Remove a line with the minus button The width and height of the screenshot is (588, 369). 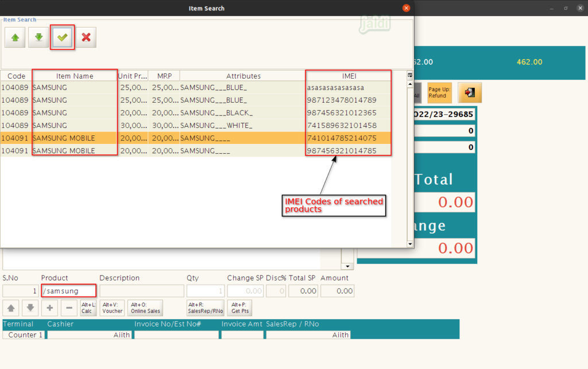pyautogui.click(x=69, y=308)
